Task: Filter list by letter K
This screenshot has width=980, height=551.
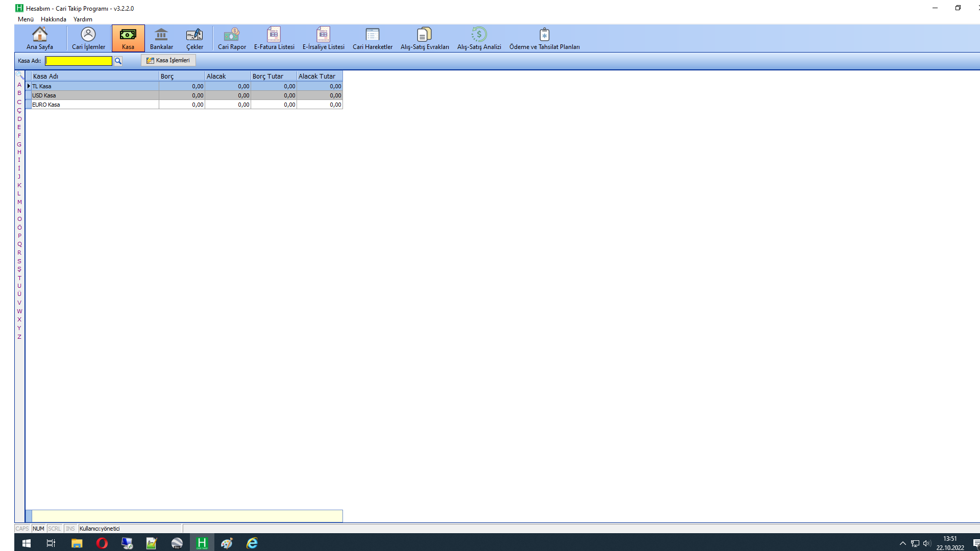Action: [x=19, y=185]
